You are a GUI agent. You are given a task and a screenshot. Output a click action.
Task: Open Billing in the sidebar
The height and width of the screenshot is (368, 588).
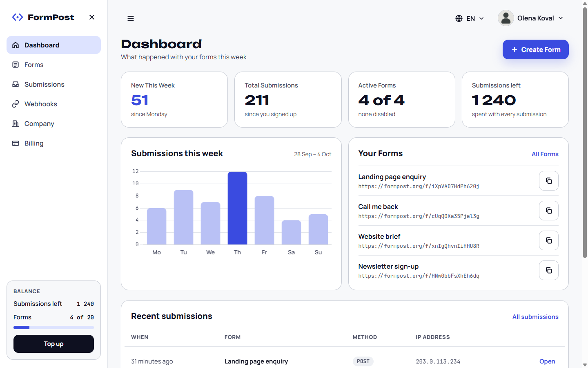coord(53,143)
